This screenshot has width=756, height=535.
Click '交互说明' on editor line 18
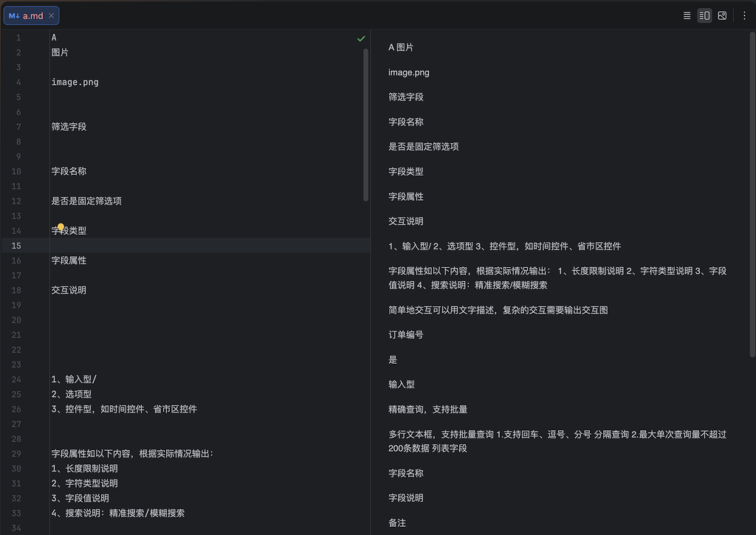click(x=69, y=290)
